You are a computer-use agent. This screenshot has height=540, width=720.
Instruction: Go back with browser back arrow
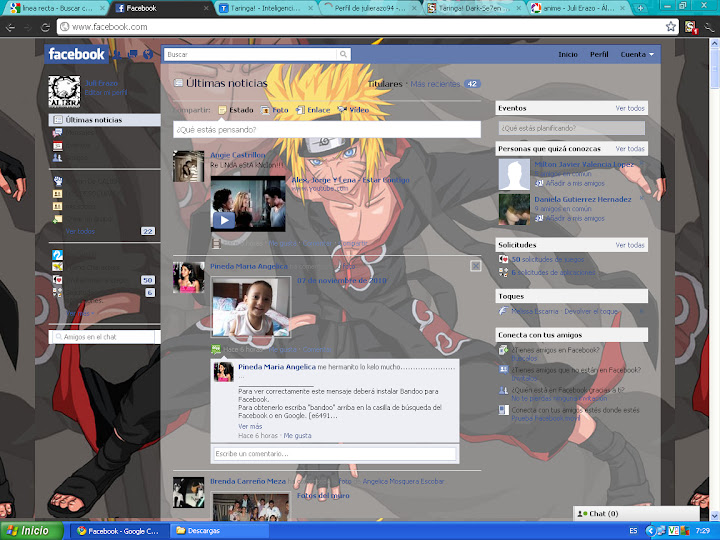[10, 27]
